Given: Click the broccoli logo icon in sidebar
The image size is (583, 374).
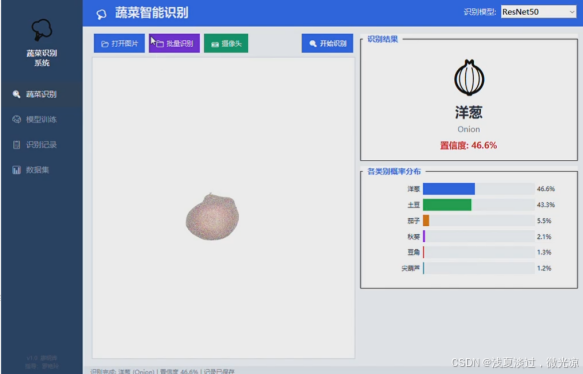Looking at the screenshot, I should (41, 30).
